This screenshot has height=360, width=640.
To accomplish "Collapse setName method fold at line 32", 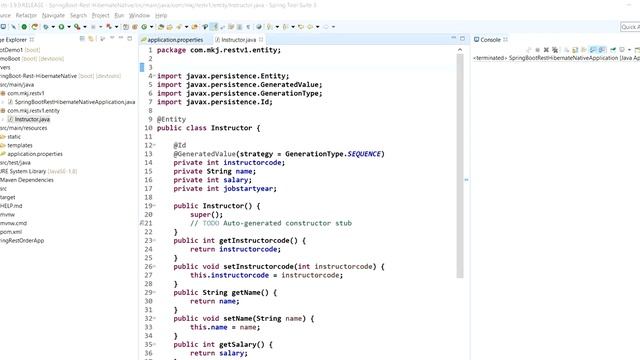I will coord(154,318).
